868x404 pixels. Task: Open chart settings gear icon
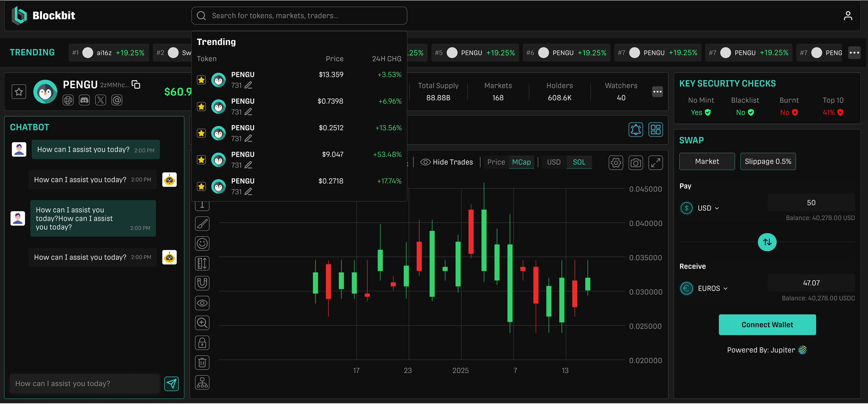coord(616,163)
